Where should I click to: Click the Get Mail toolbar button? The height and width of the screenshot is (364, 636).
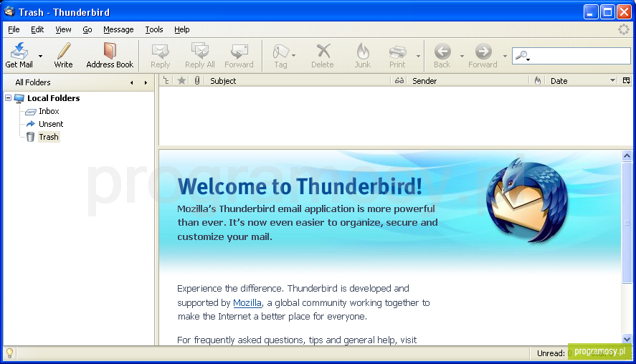(19, 56)
